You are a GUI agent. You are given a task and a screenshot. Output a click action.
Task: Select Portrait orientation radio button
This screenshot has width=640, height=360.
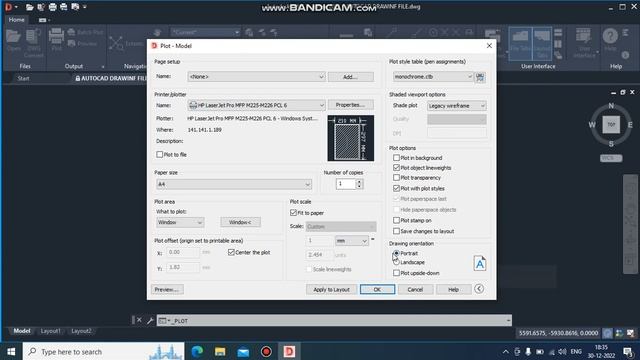396,253
